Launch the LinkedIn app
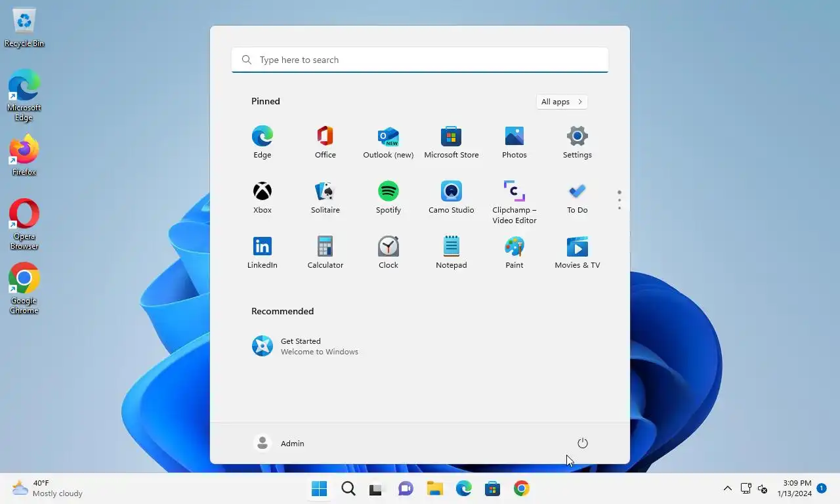This screenshot has height=504, width=840. coord(262,253)
